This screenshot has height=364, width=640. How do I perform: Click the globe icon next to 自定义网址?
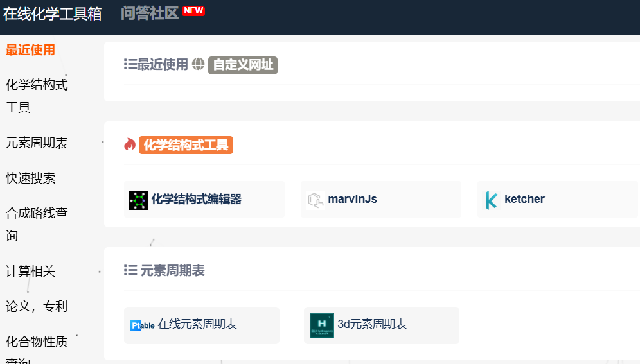(x=199, y=64)
